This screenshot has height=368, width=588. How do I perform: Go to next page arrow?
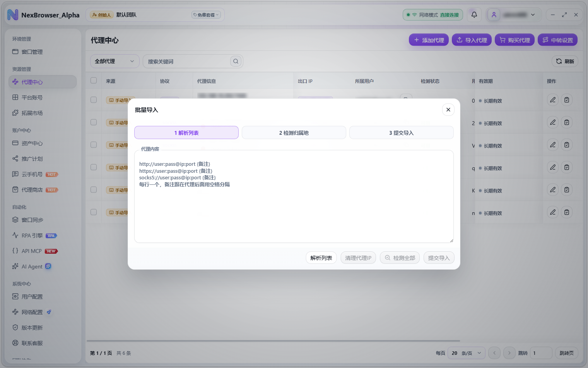(509, 353)
